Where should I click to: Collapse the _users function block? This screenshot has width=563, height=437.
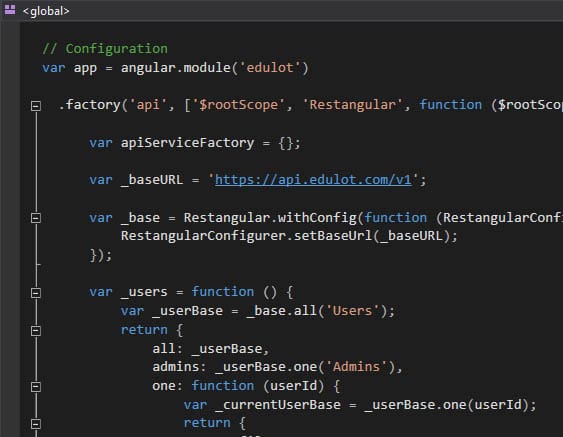(36, 293)
